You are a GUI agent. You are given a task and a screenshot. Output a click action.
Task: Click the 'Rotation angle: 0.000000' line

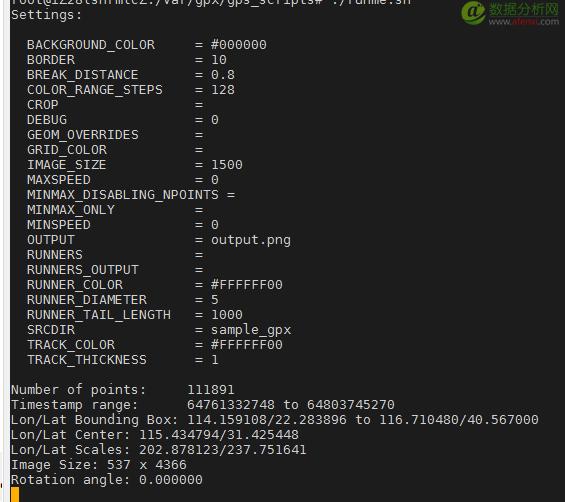click(x=107, y=480)
